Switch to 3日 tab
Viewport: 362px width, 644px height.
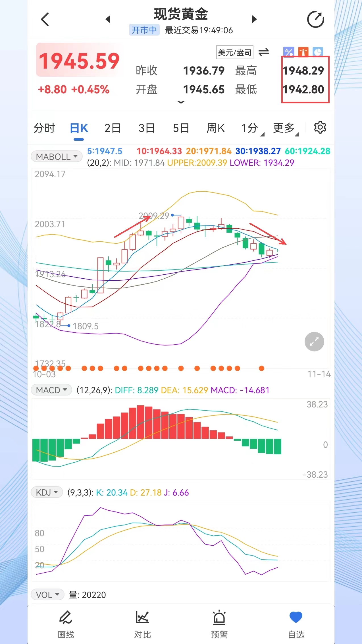147,128
